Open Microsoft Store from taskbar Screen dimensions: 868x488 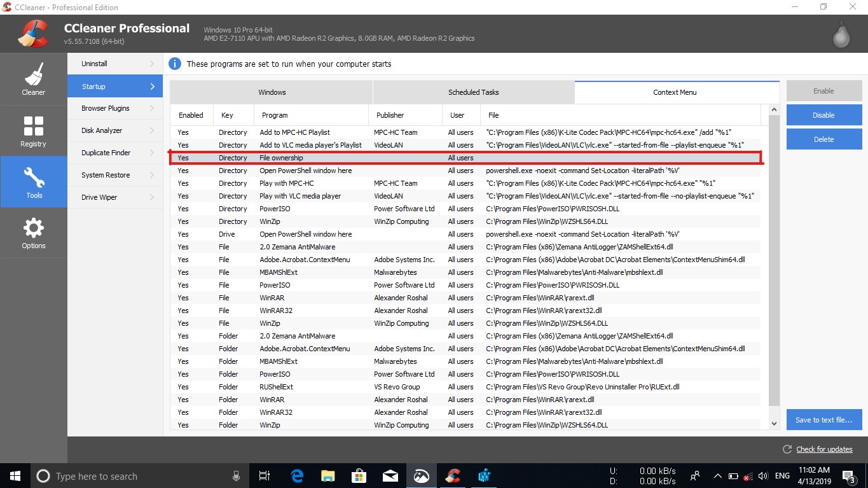coord(359,476)
